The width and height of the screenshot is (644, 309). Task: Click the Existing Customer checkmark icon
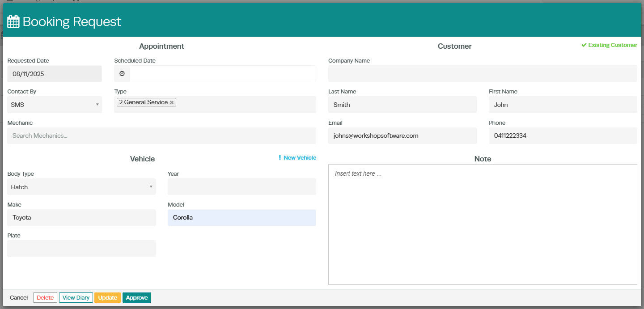tap(584, 45)
